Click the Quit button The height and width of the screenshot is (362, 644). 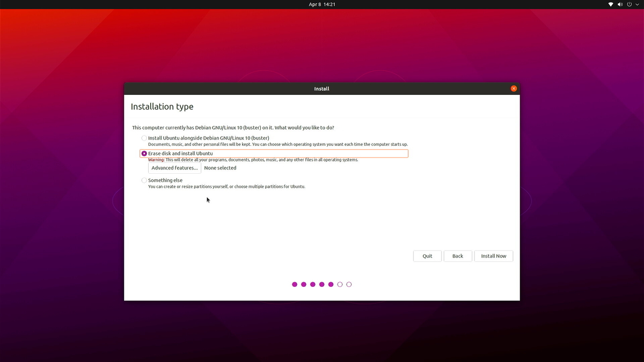tap(427, 256)
